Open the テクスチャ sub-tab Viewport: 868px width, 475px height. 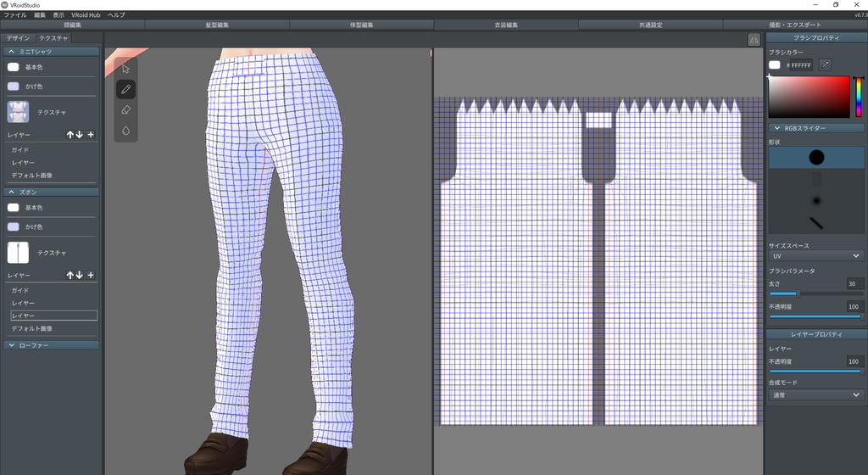pos(53,38)
